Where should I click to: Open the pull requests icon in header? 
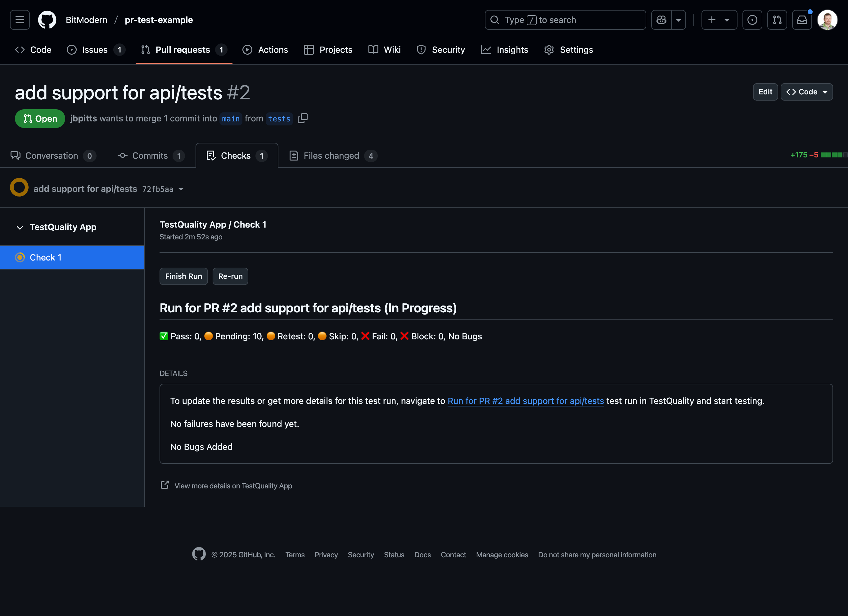click(777, 20)
